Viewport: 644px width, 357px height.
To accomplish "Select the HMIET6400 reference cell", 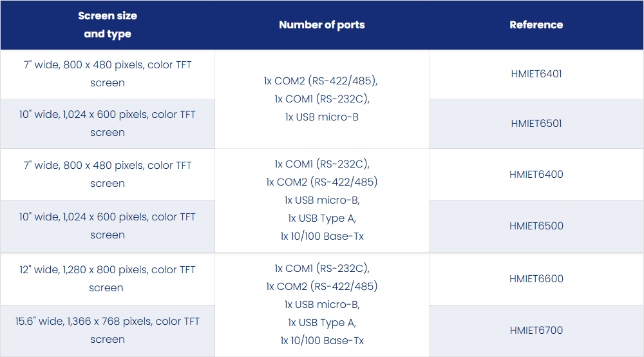I will click(536, 174).
